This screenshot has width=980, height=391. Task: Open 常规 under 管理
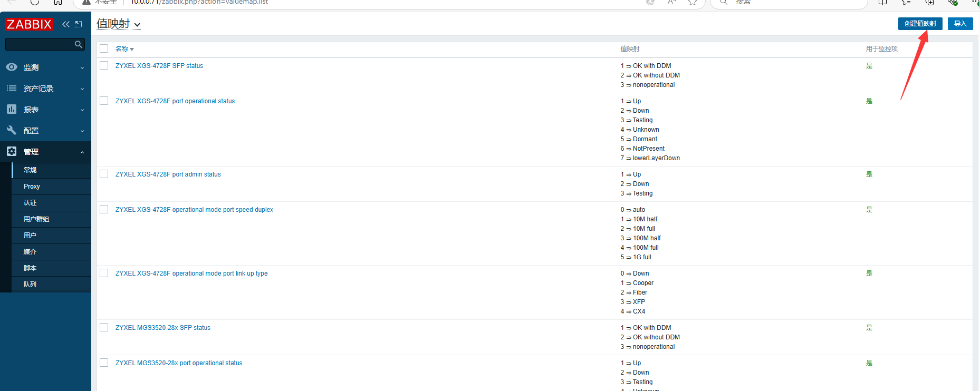tap(51, 170)
